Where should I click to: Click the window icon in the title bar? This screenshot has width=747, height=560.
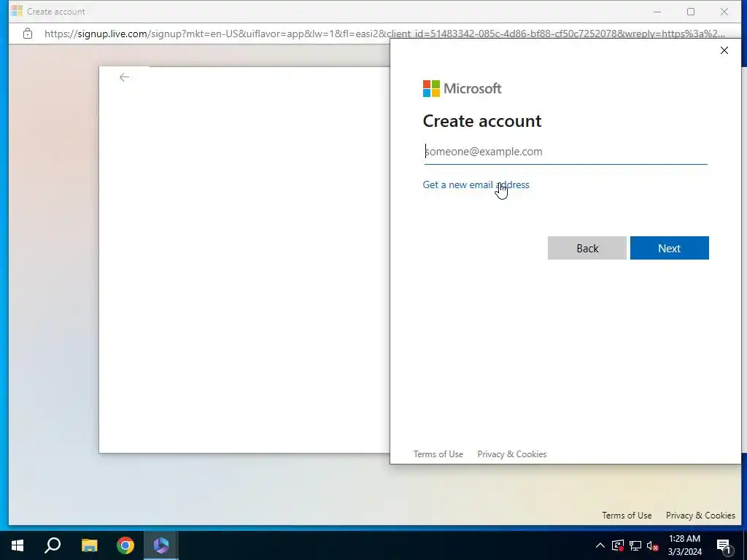(x=18, y=11)
